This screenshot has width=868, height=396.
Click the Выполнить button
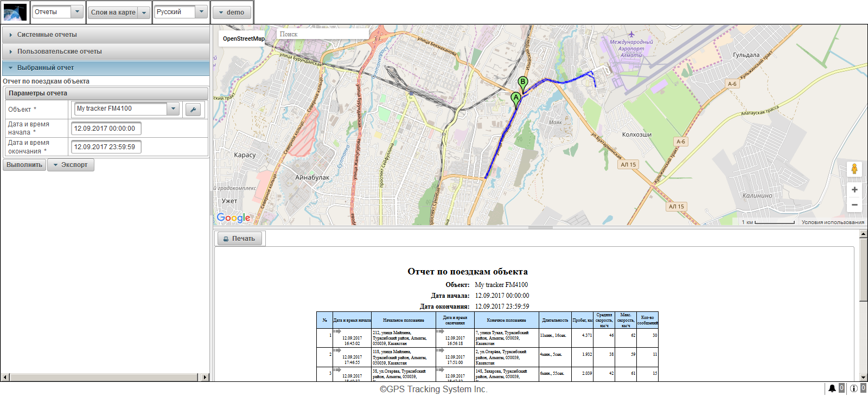(24, 165)
